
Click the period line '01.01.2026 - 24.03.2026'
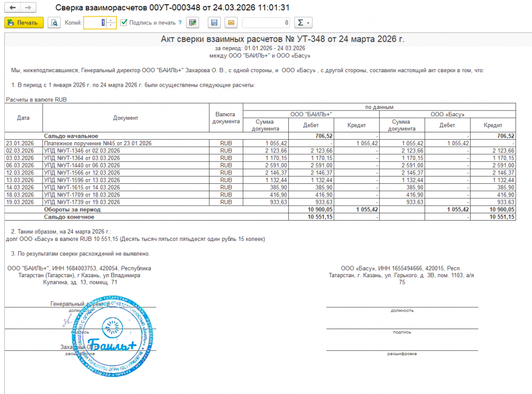260,48
